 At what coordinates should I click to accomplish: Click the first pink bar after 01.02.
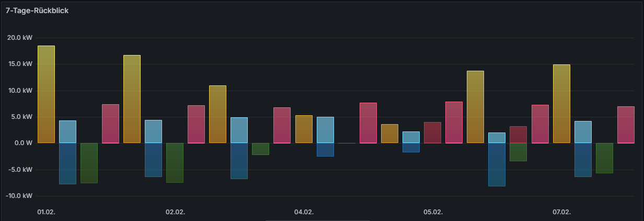coord(110,124)
